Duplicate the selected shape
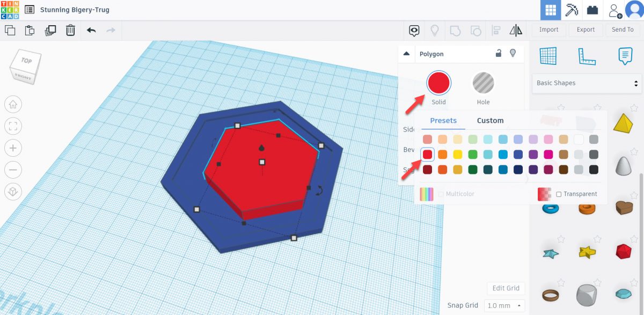 pos(50,31)
